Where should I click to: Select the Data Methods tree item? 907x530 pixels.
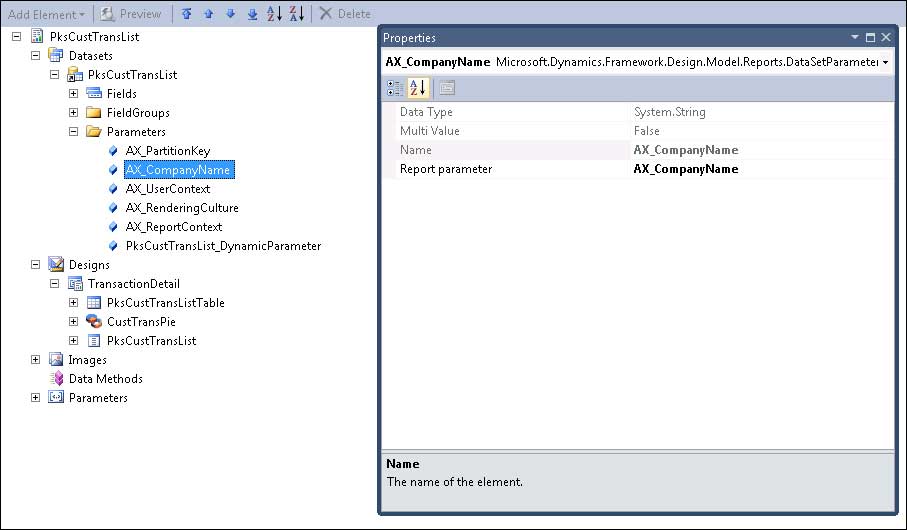click(x=106, y=379)
